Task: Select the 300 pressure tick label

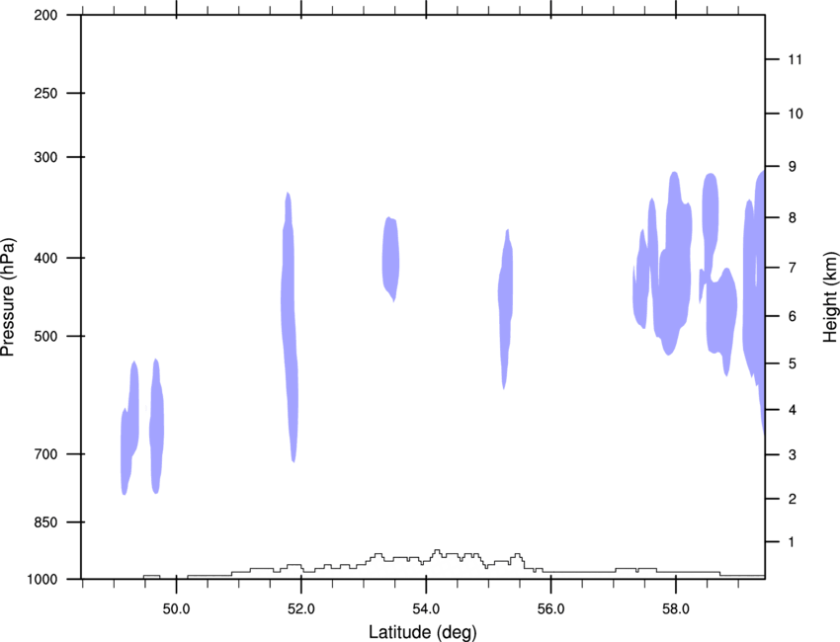Action: 45,157
